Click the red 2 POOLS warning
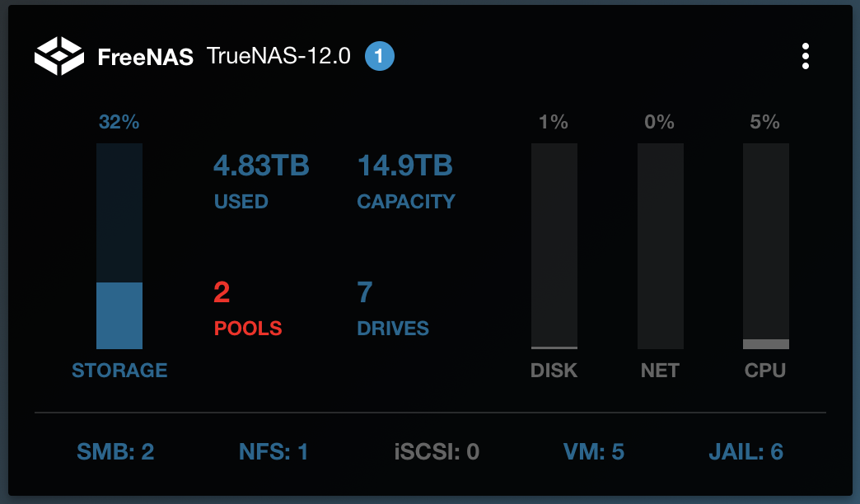The image size is (860, 504). coord(248,308)
